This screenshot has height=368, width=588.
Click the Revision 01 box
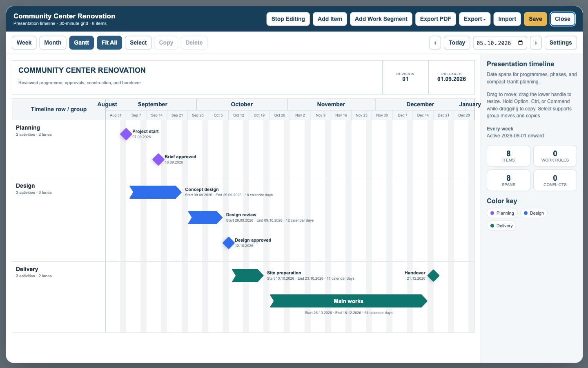405,77
